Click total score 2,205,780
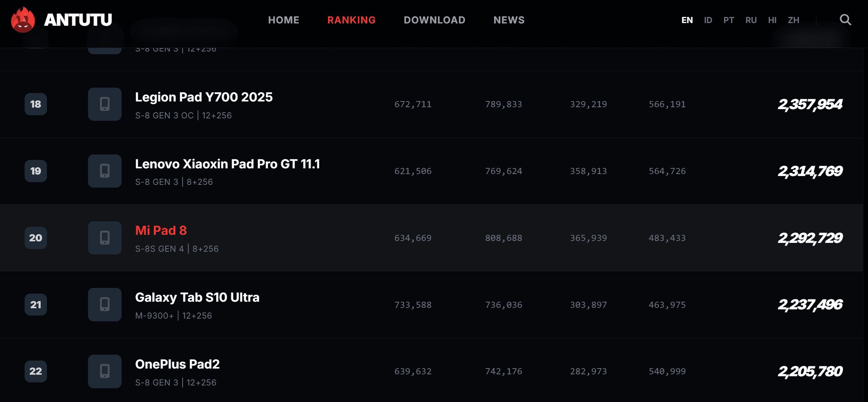The width and height of the screenshot is (868, 402). [x=810, y=371]
